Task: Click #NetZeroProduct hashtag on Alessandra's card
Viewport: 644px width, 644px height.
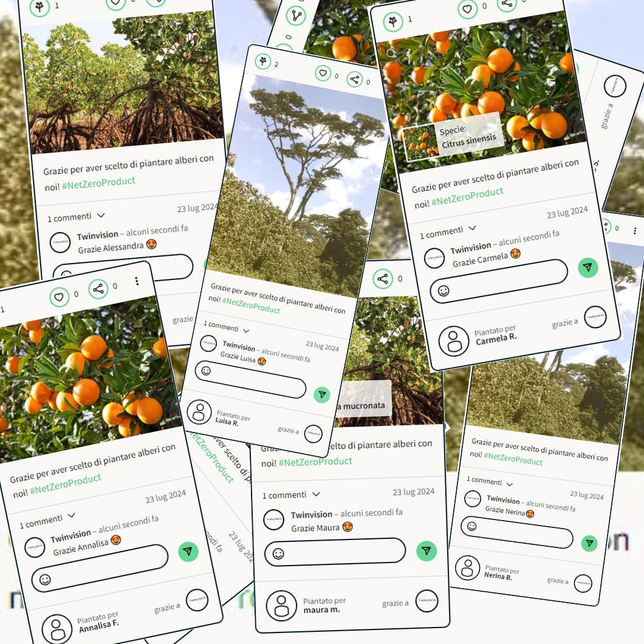Action: (x=98, y=183)
